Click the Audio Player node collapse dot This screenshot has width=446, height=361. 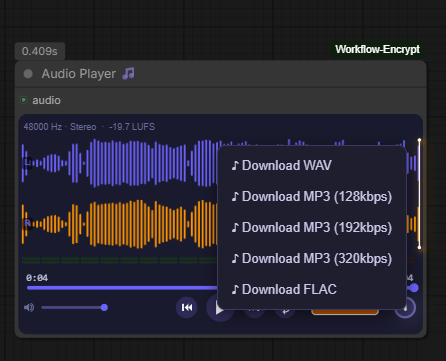(28, 74)
